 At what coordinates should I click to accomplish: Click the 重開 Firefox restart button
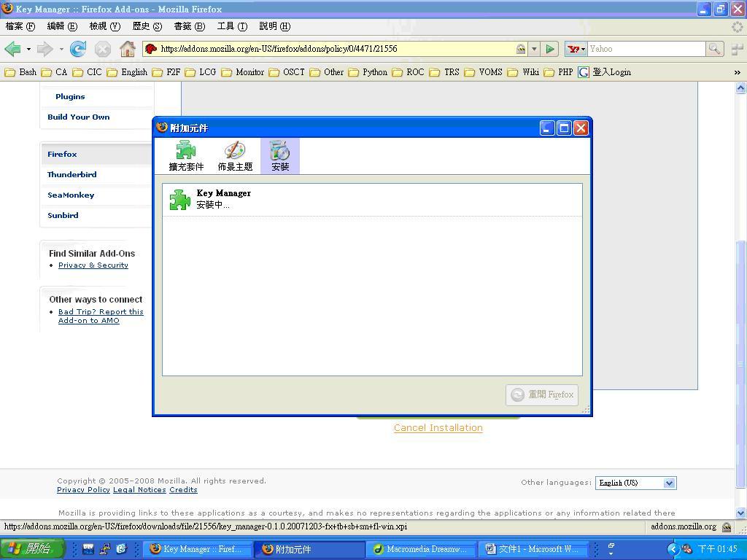pos(542,394)
